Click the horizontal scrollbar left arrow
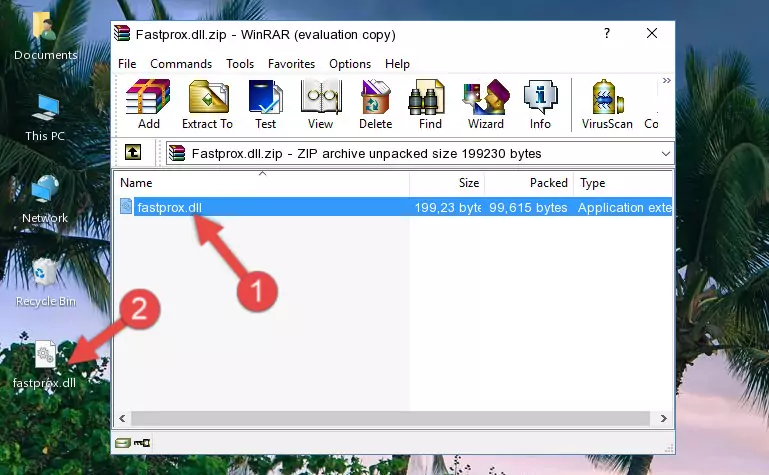The height and width of the screenshot is (475, 769). (123, 418)
